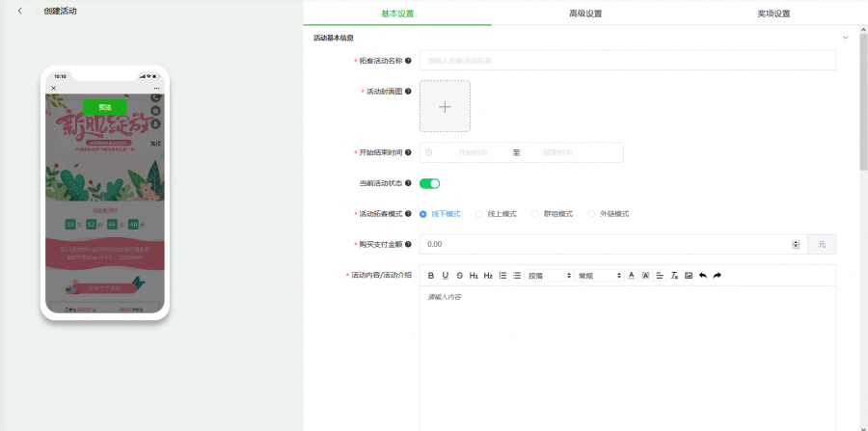Viewport: 868px width, 431px height.
Task: Open the 常规 font size dropdown
Action: point(600,276)
